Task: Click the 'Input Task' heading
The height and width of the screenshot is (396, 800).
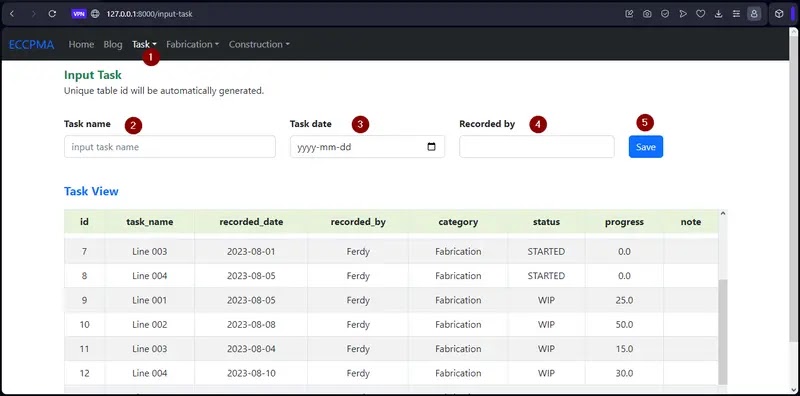Action: tap(93, 75)
